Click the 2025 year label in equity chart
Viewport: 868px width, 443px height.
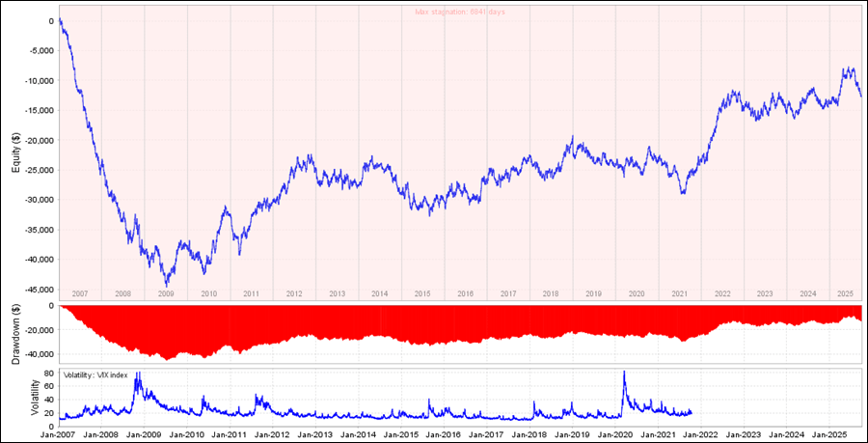point(845,293)
